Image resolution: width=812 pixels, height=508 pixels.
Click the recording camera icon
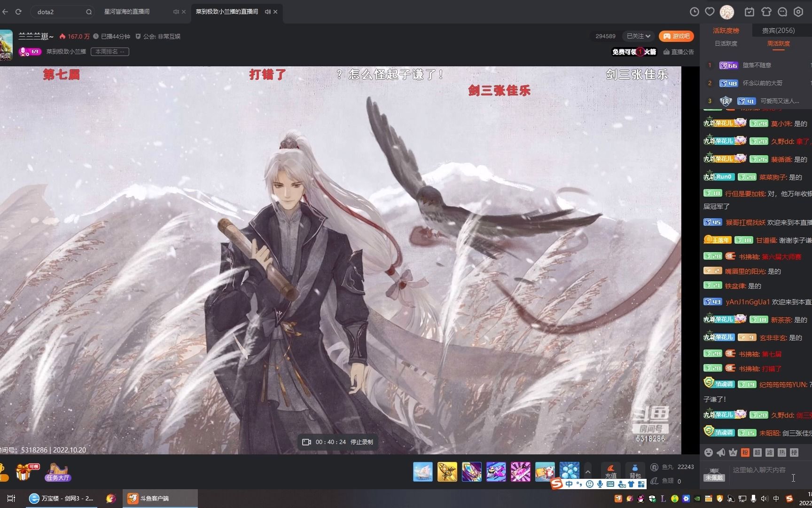(306, 442)
